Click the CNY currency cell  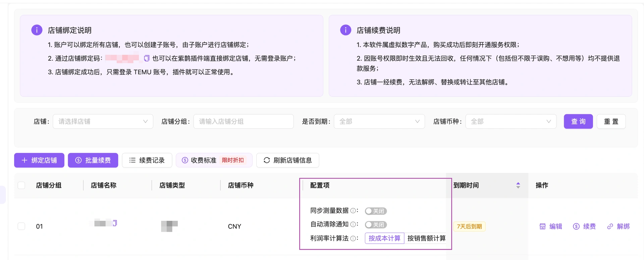[x=234, y=226]
